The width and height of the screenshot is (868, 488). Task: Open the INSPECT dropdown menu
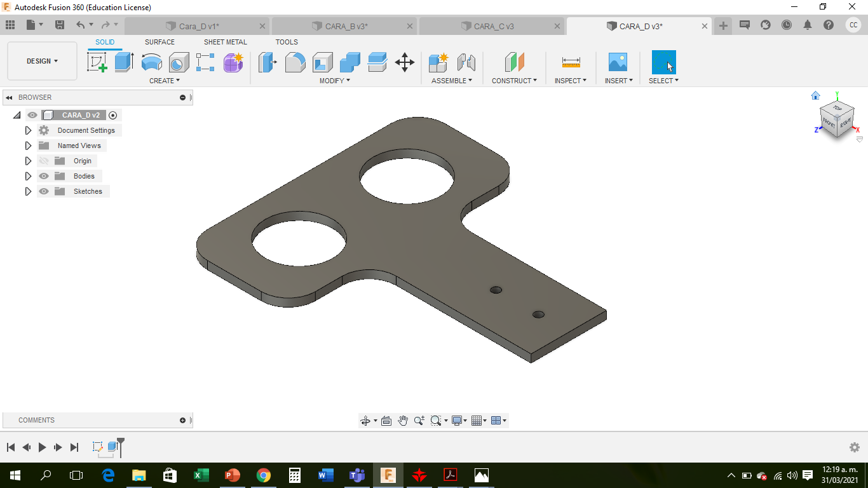[x=571, y=81]
